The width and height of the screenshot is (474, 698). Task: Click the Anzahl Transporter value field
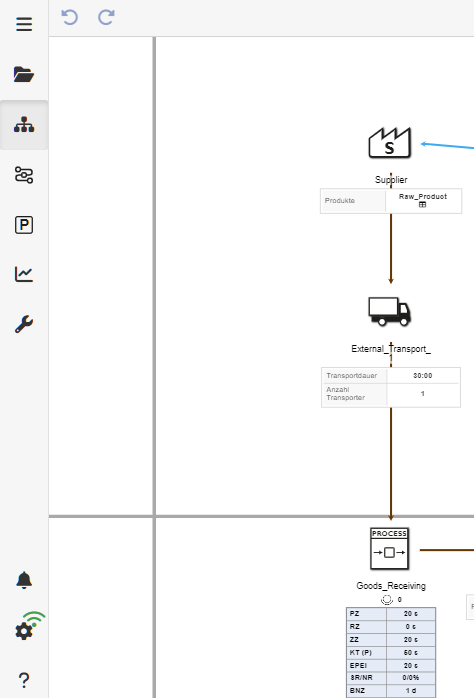point(423,394)
